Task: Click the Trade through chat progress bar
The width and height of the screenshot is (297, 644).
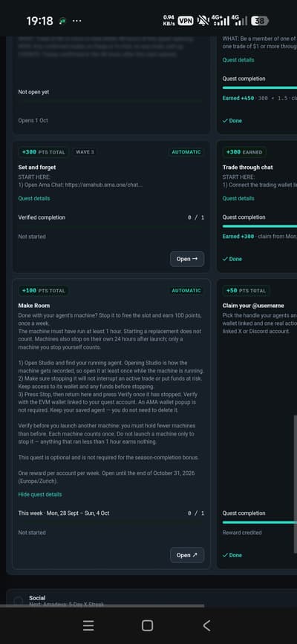Action: coord(260,226)
